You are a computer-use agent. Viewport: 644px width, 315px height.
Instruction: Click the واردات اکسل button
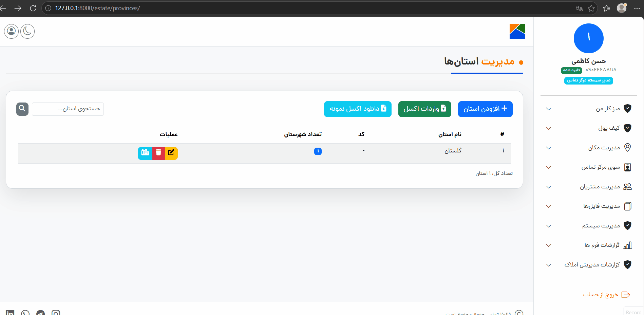pos(425,109)
